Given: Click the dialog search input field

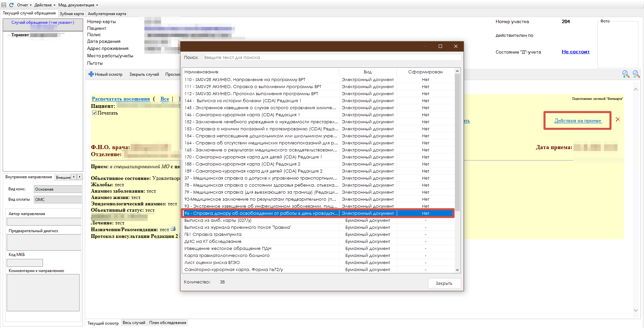Looking at the screenshot, I should coord(332,58).
